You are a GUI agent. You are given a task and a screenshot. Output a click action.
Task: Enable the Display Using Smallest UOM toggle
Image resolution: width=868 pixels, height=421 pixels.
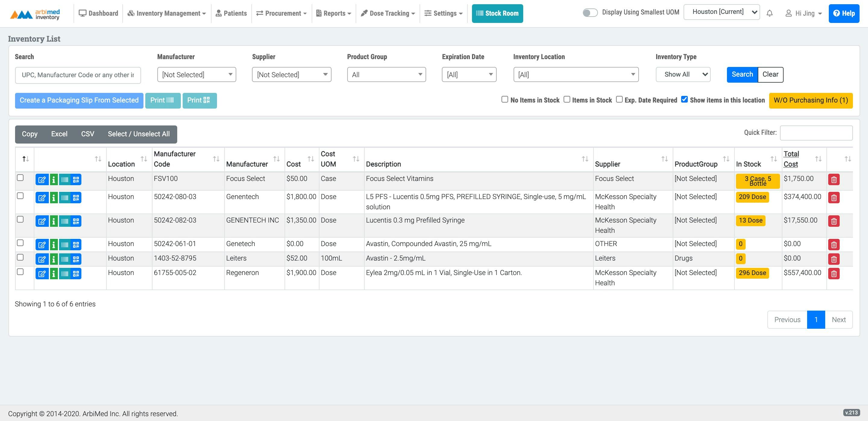coord(590,12)
